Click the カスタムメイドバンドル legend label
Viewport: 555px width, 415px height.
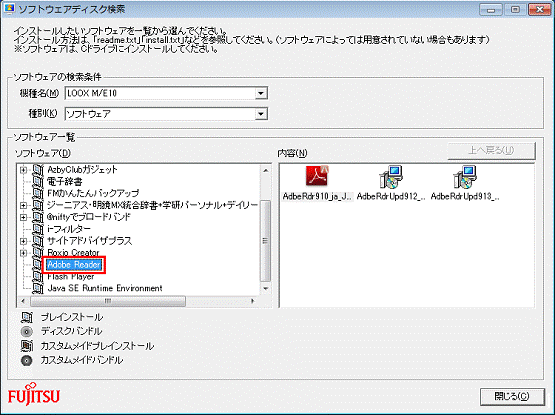(x=82, y=360)
